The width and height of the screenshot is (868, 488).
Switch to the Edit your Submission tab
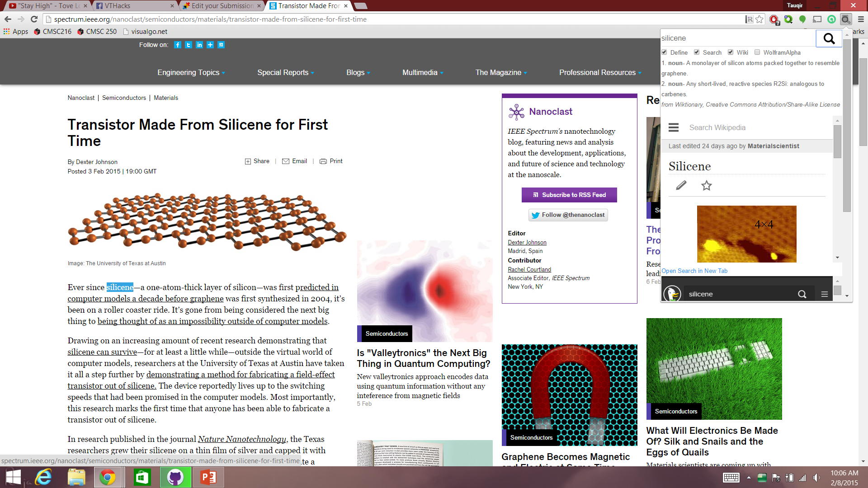(222, 6)
